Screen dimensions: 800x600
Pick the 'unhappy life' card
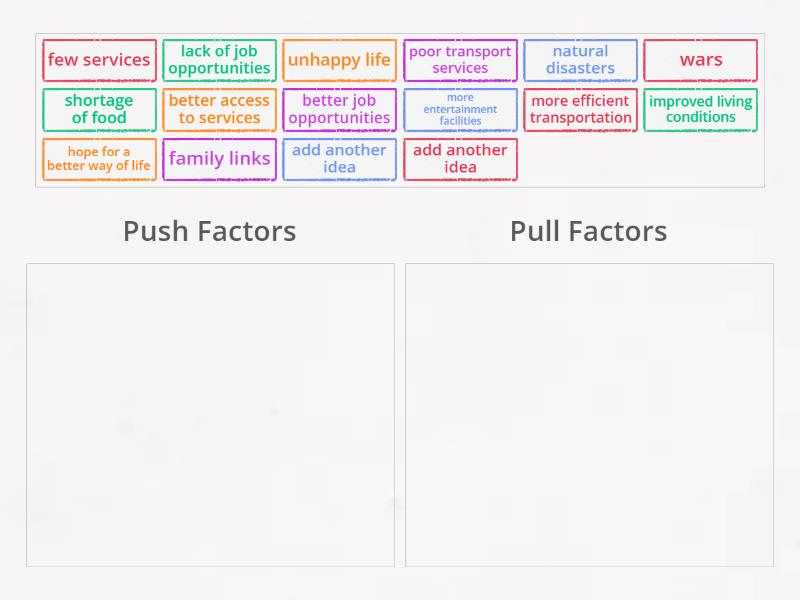click(x=339, y=60)
